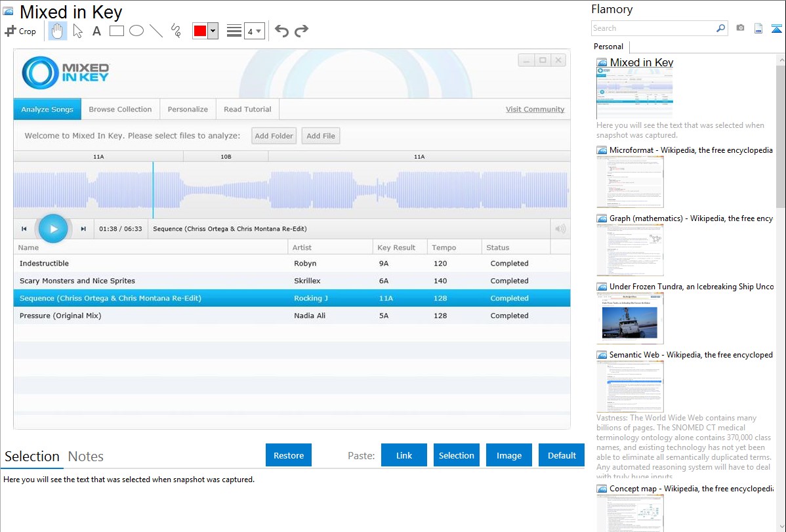Click the Paste Default button

coord(562,455)
